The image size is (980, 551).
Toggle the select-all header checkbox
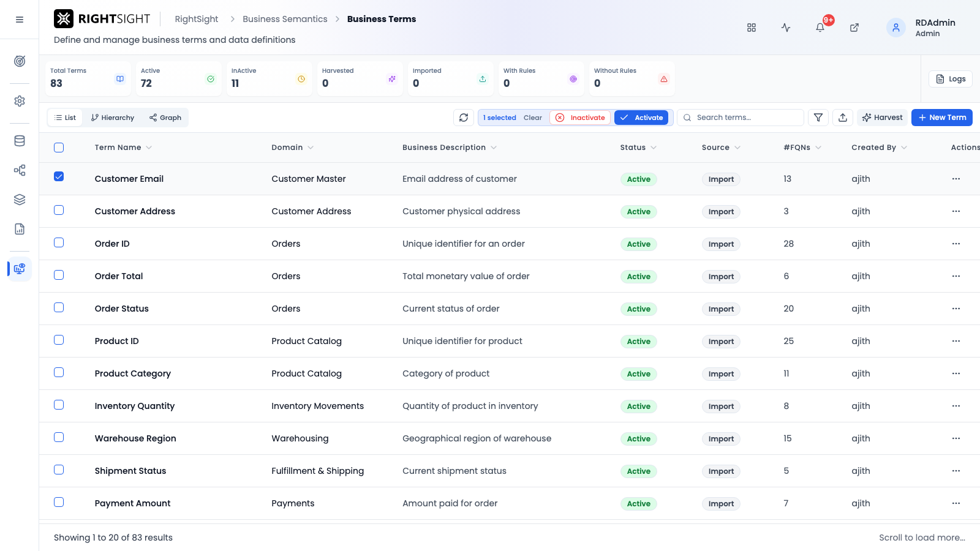click(59, 148)
